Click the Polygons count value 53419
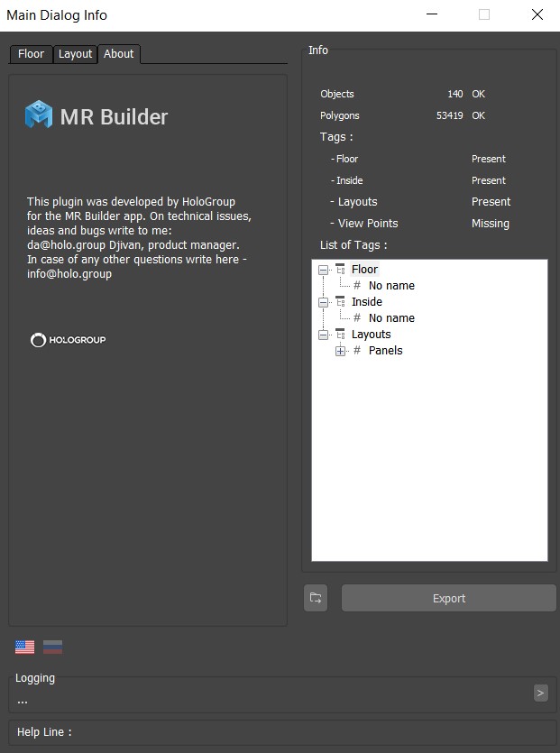560x753 pixels. 450,115
